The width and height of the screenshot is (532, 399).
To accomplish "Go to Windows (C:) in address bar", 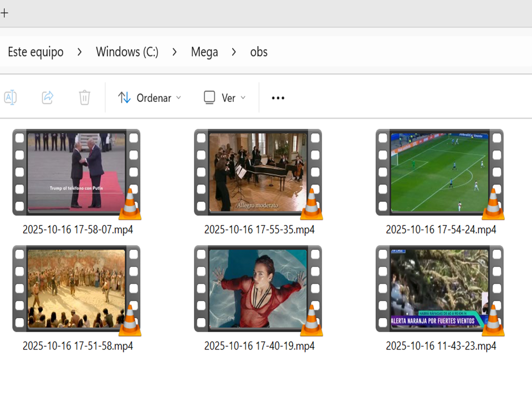I will pos(127,52).
